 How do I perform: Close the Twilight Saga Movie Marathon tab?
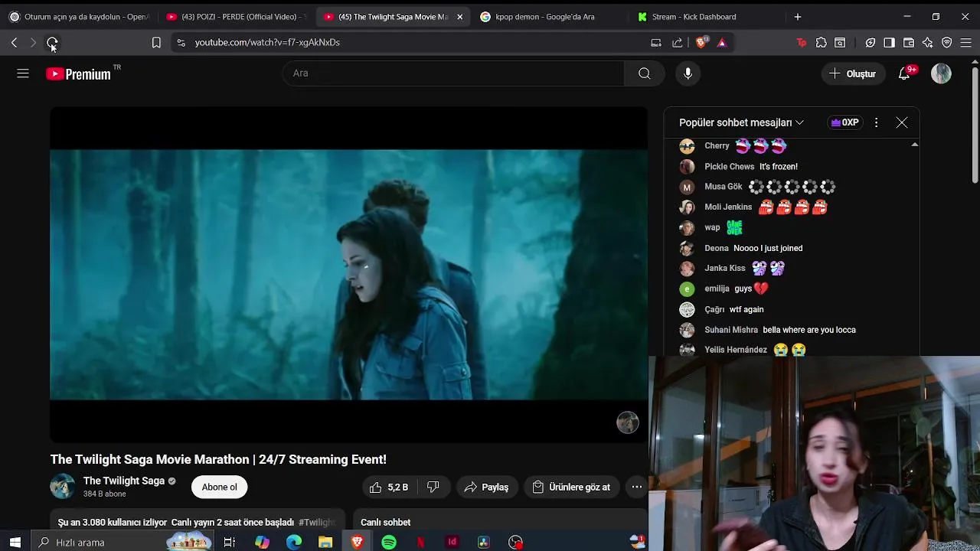[459, 17]
